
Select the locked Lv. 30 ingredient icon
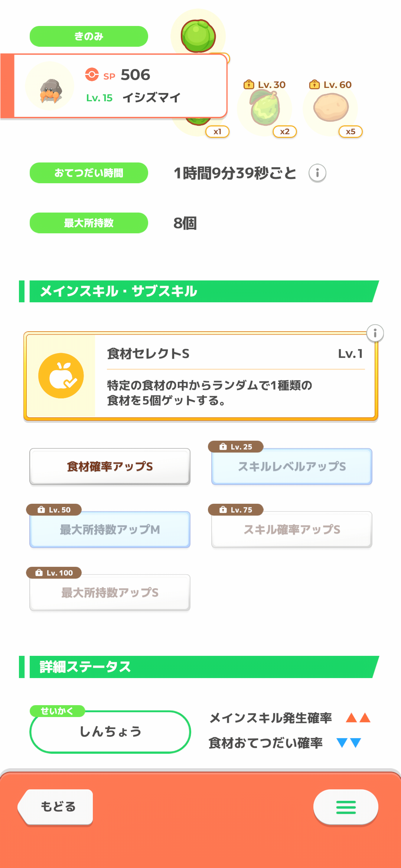pos(264,109)
